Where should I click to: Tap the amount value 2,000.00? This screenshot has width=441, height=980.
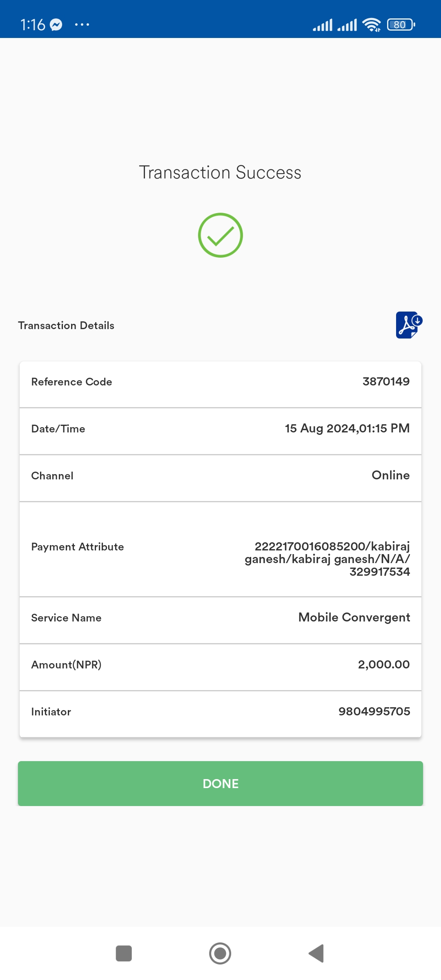click(x=384, y=664)
